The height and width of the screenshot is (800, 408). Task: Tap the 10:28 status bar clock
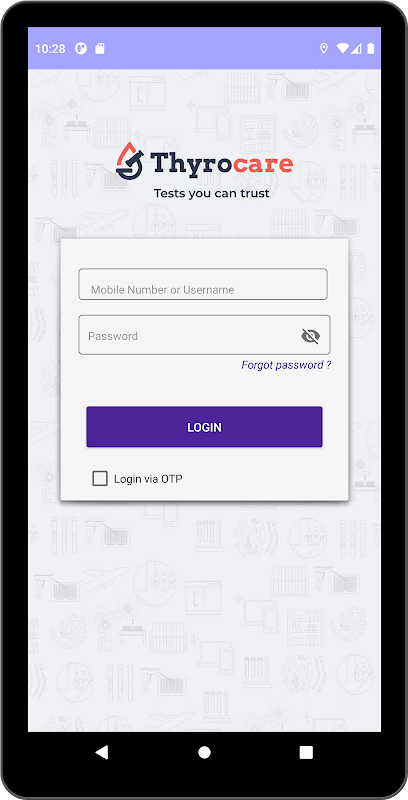pos(50,49)
